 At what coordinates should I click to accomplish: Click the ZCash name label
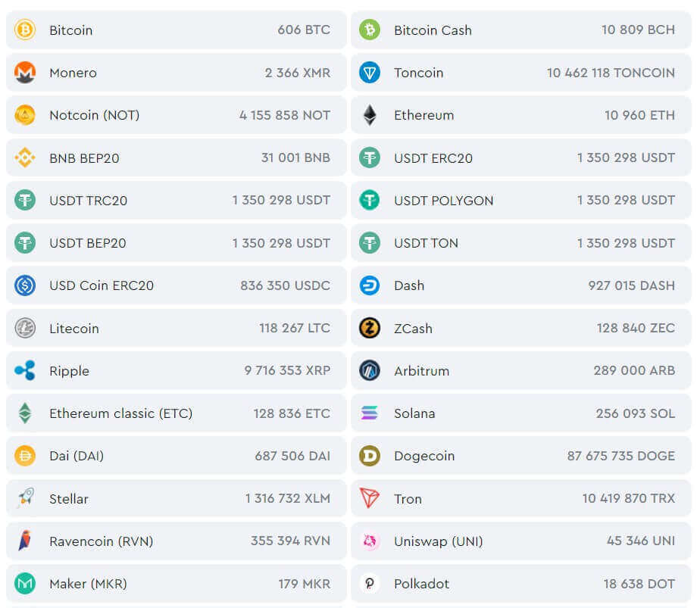coord(413,329)
